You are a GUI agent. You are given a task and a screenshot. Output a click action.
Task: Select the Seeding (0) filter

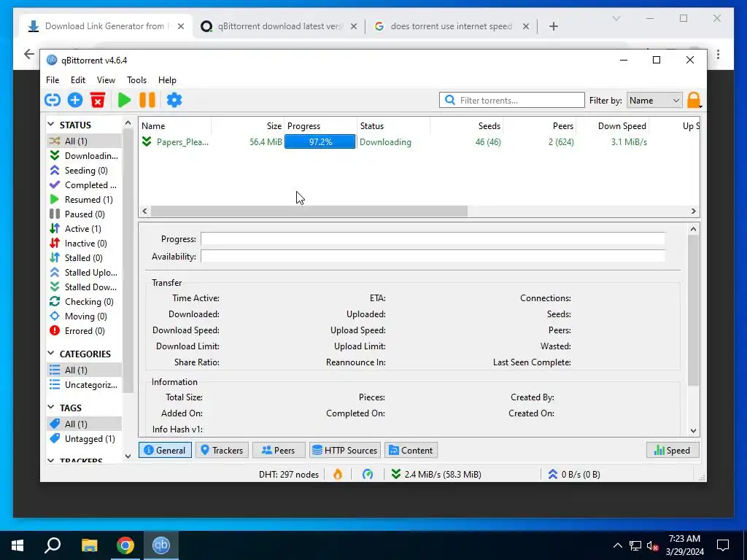85,171
